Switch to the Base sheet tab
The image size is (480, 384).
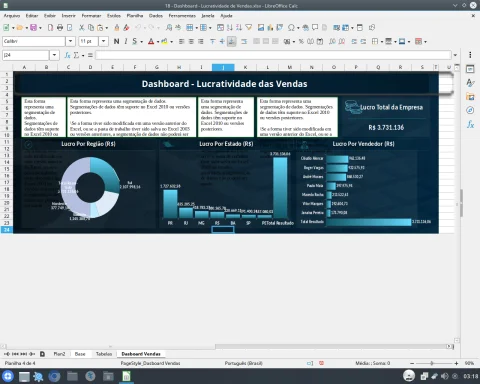pos(80,354)
